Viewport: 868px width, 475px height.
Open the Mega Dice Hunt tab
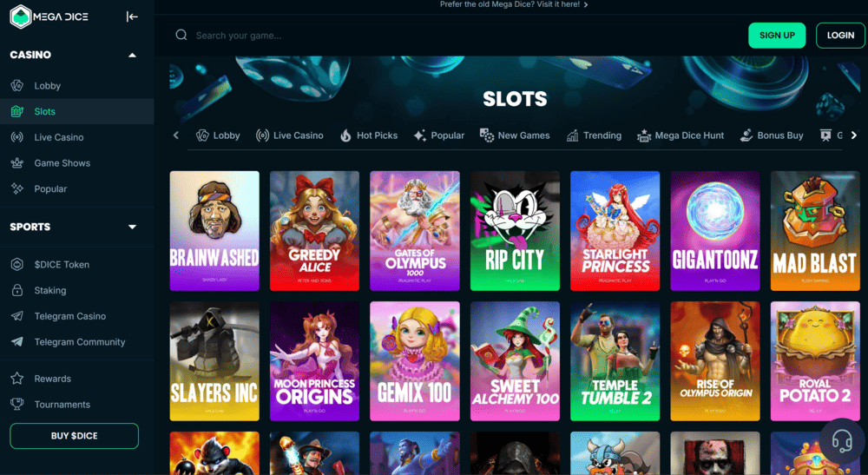pyautogui.click(x=681, y=135)
